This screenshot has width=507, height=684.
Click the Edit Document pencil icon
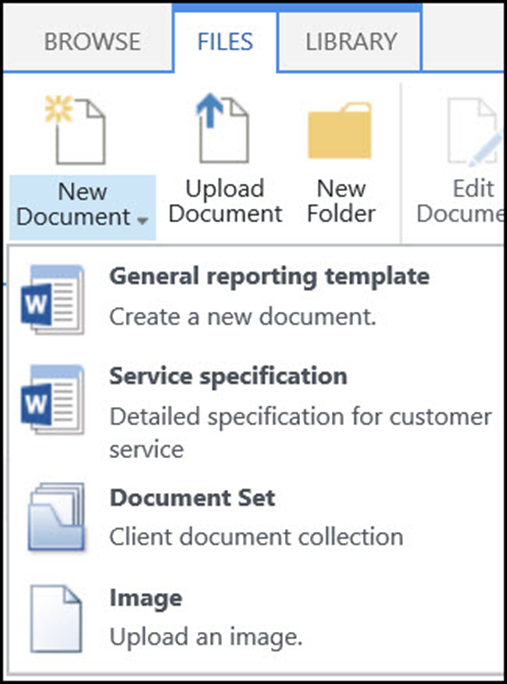(475, 132)
